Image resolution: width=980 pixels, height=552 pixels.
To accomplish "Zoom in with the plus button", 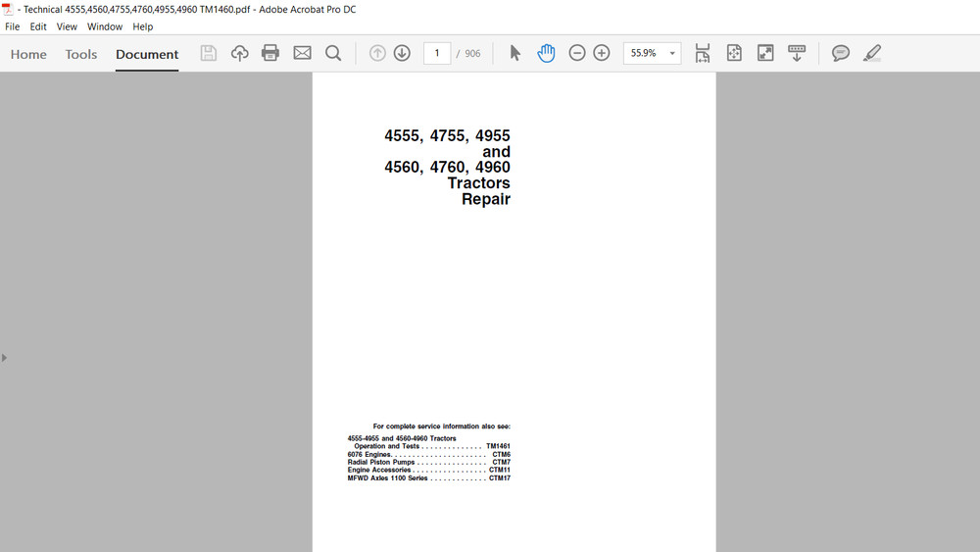I will click(602, 53).
